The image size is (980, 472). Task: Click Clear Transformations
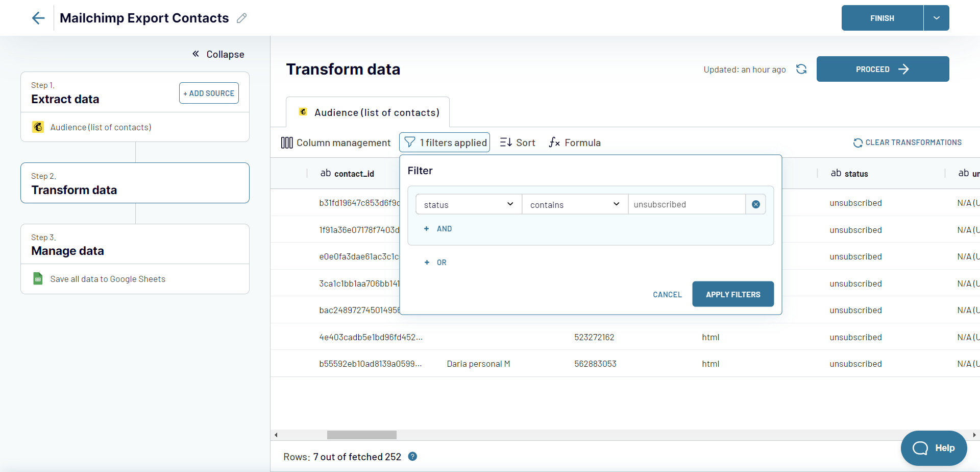(908, 143)
